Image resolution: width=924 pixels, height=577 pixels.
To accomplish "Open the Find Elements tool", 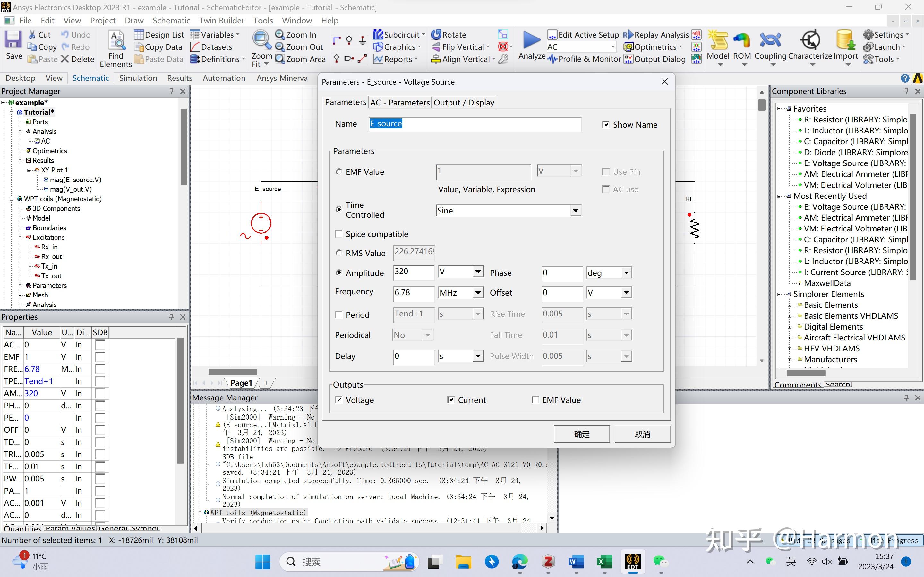I will pos(116,41).
